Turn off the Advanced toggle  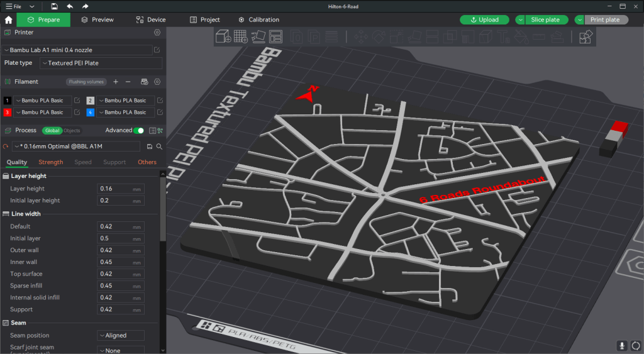138,130
